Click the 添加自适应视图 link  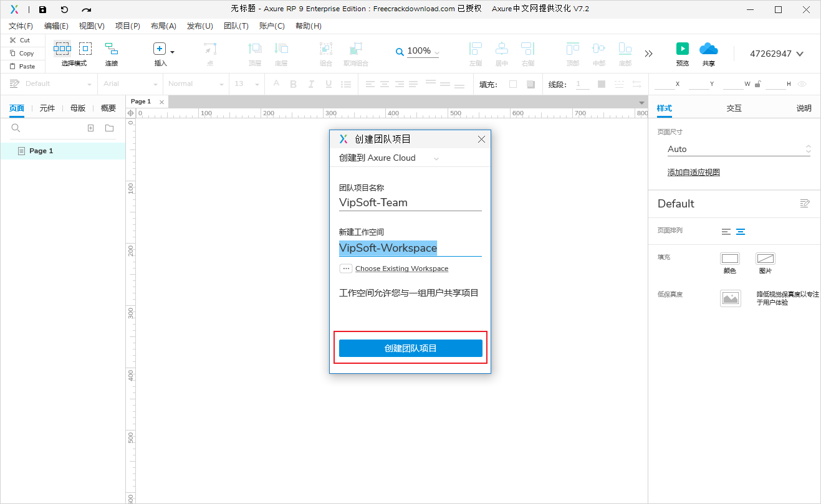(694, 172)
